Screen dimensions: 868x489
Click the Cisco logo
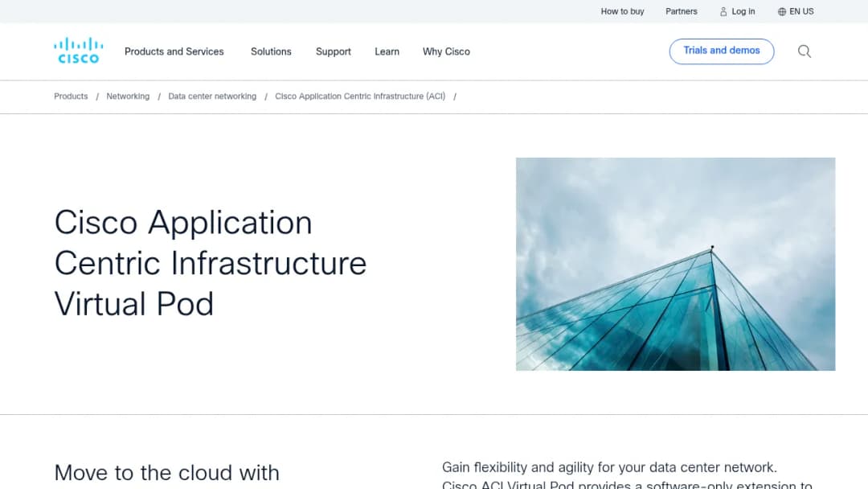[78, 51]
